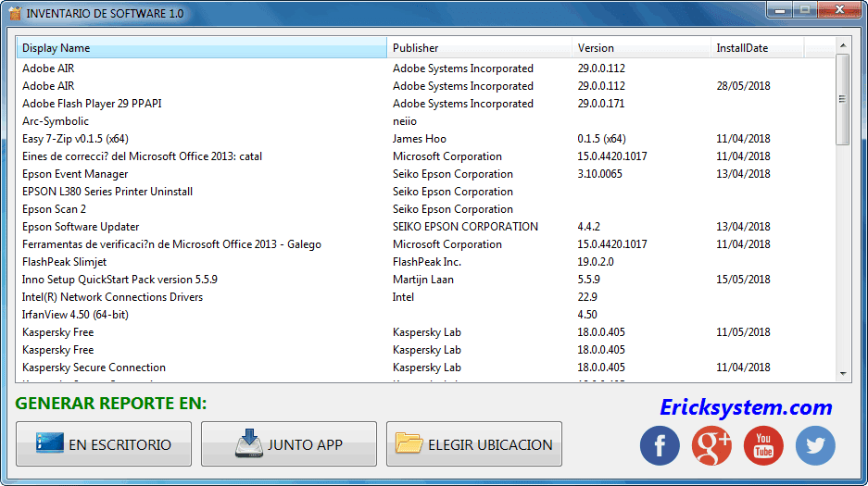This screenshot has height=486, width=868.
Task: Select the Arc-Symbolic row
Action: 425,121
